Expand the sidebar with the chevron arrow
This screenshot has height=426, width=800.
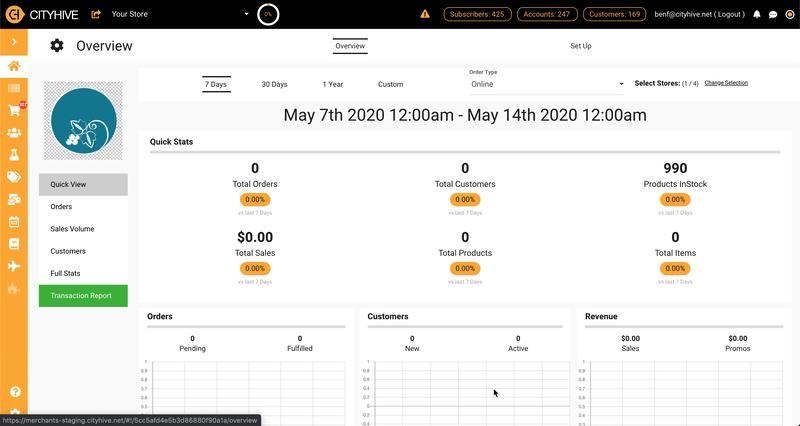click(14, 42)
